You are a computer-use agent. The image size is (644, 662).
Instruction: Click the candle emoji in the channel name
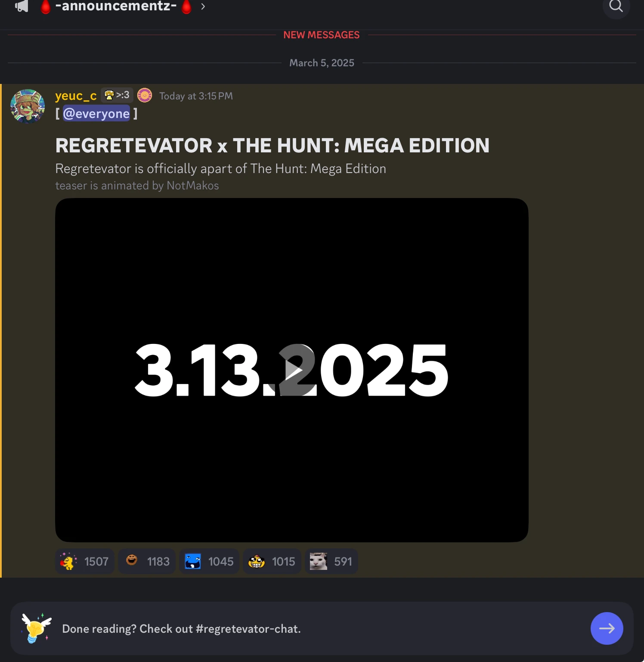pyautogui.click(x=46, y=6)
